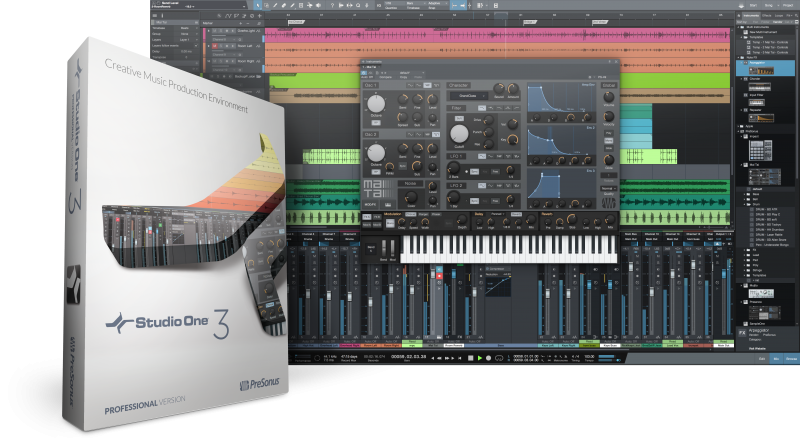Click Compare in instrument header
The image size is (800, 445).
[x=385, y=77]
